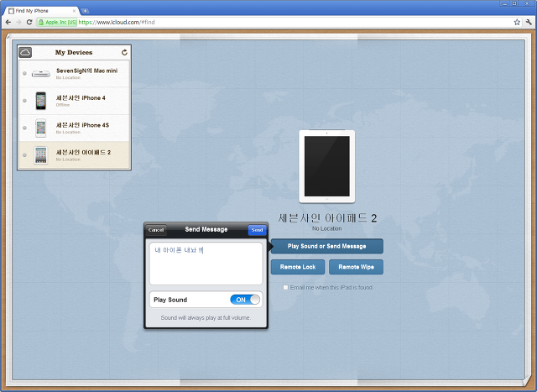This screenshot has width=537, height=392.
Task: Minimize the Chrome window
Action: point(504,3)
